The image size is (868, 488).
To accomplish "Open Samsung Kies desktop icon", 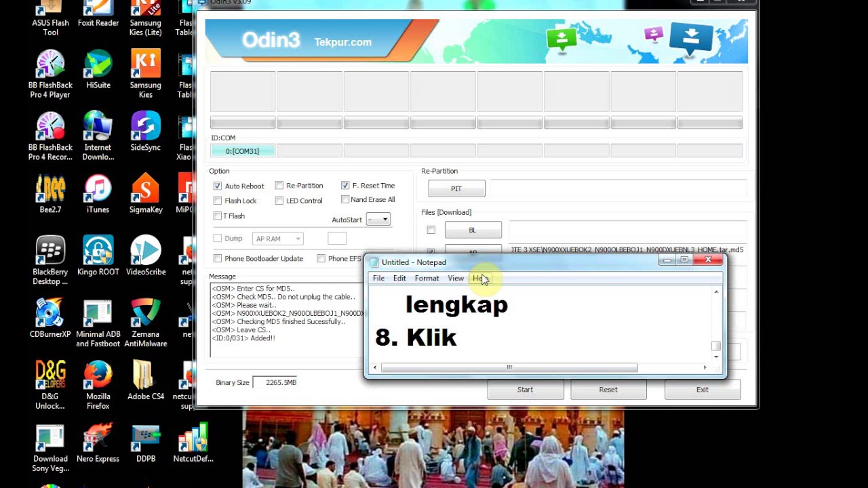I will click(x=145, y=75).
